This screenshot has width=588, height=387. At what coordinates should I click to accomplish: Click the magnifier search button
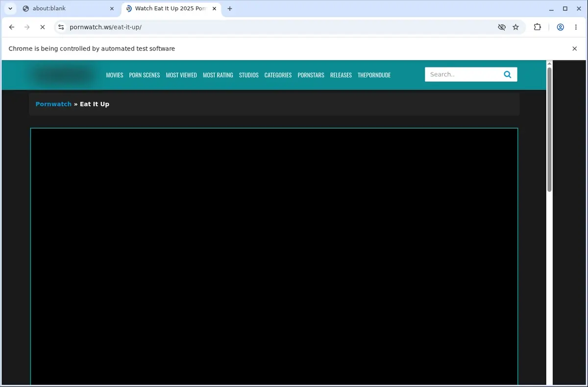(x=508, y=74)
